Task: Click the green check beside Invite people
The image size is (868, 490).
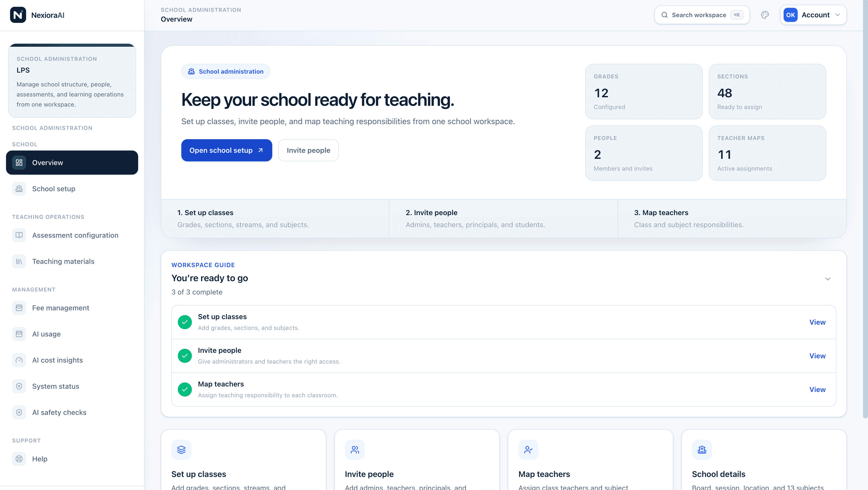Action: point(185,356)
